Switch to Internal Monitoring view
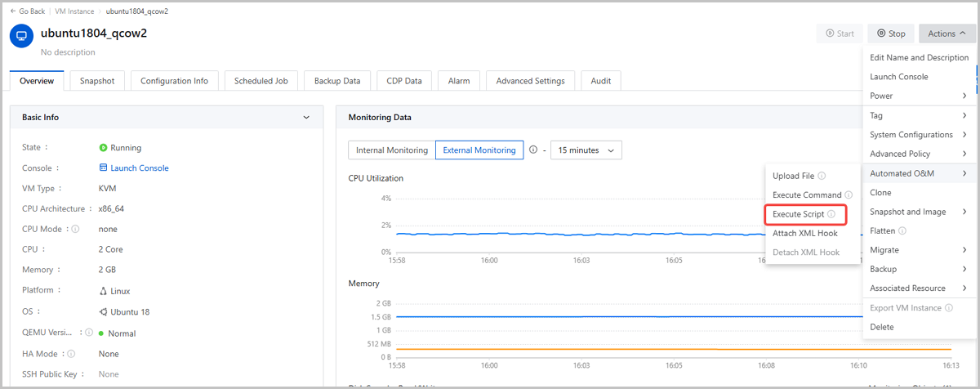The width and height of the screenshot is (980, 389). coord(391,150)
